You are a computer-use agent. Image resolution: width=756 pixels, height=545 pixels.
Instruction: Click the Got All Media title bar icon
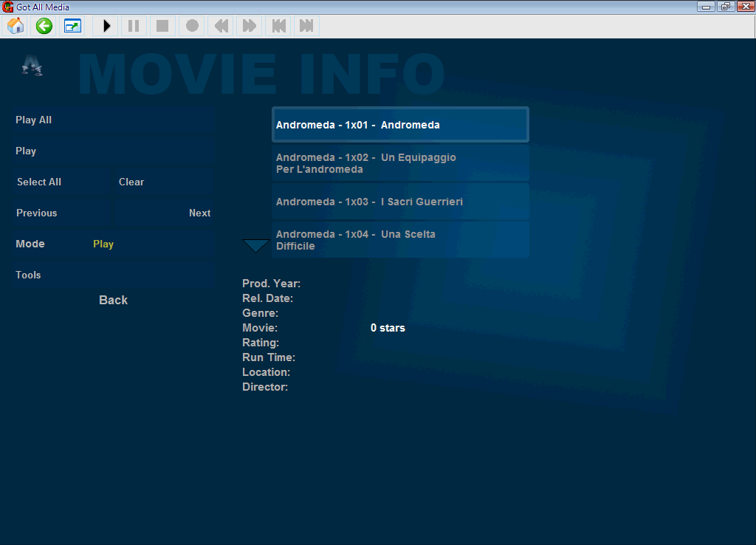[x=7, y=7]
